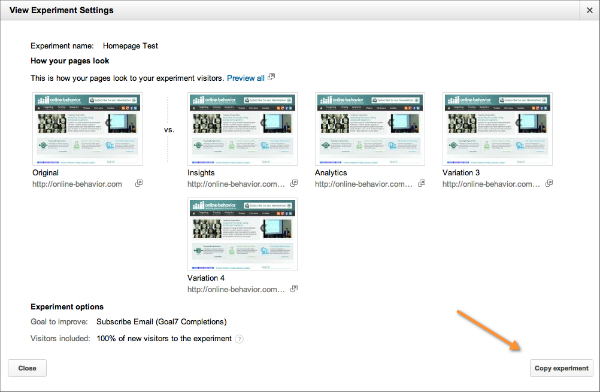
Task: Close the View Experiment Settings dialog with X
Action: point(590,10)
